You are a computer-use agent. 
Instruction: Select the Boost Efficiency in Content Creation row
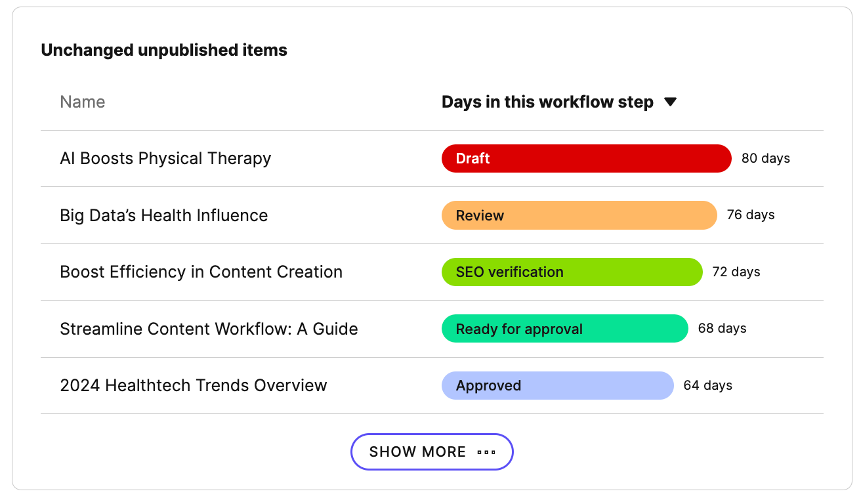coord(201,272)
